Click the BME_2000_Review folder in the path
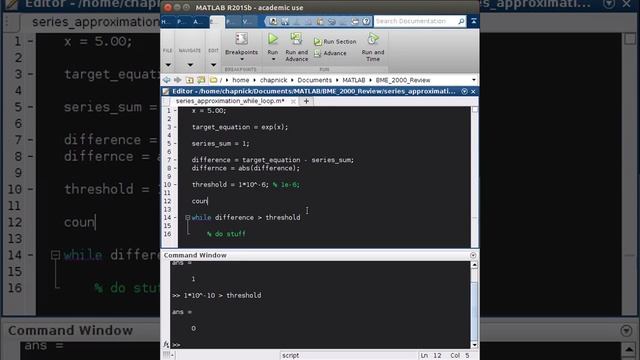This screenshot has height=360, width=640. [x=403, y=80]
